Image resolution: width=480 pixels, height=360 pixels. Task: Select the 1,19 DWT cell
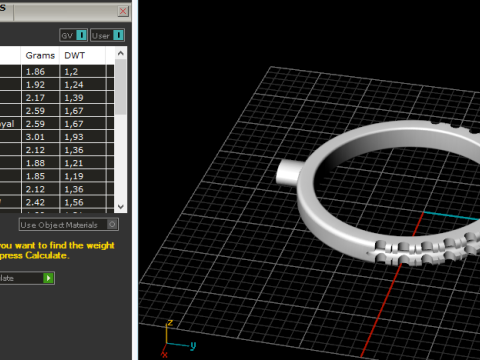[83, 176]
